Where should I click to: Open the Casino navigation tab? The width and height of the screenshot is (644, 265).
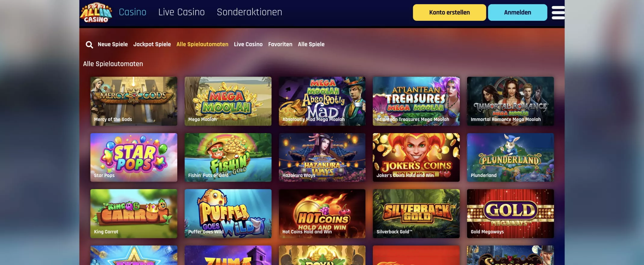tap(132, 12)
